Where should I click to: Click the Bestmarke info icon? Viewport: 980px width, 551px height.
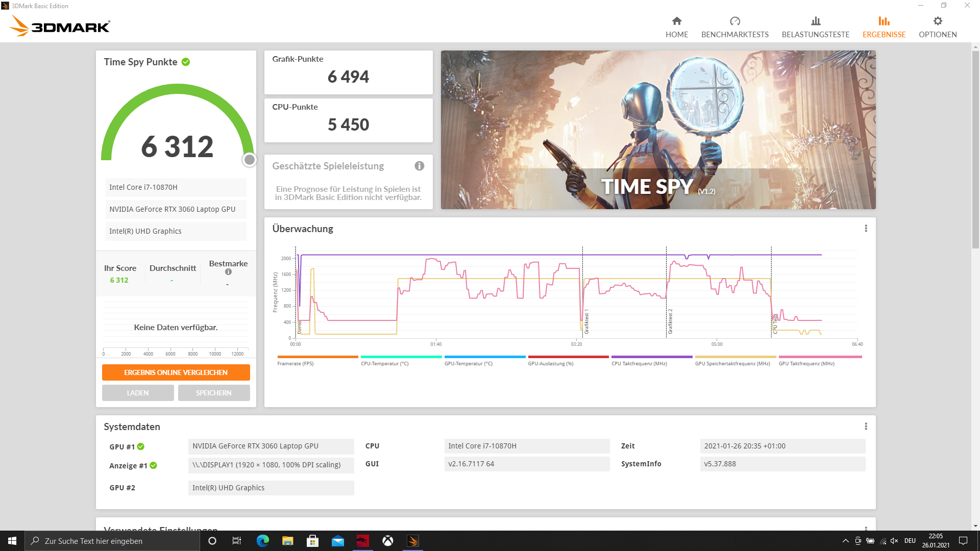pos(228,272)
